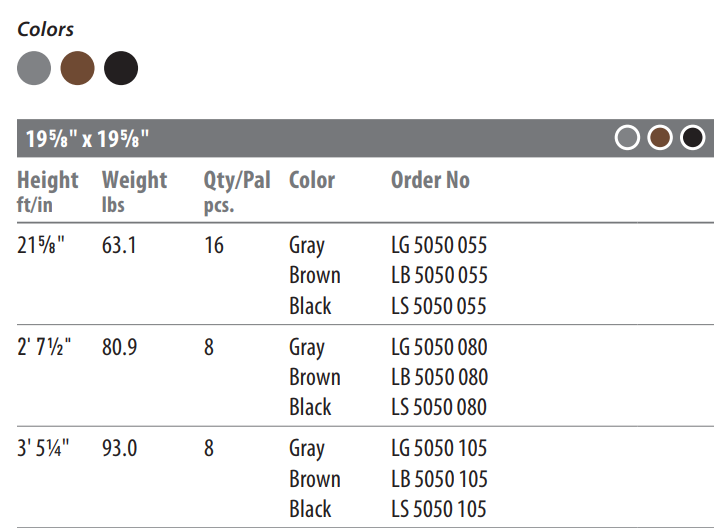Click order number LB 5050 080

pos(440,377)
